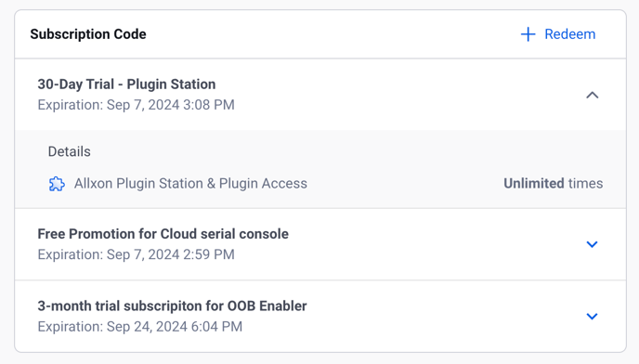Image resolution: width=639 pixels, height=364 pixels.
Task: Click the blue puzzle piece plugin icon
Action: click(57, 184)
